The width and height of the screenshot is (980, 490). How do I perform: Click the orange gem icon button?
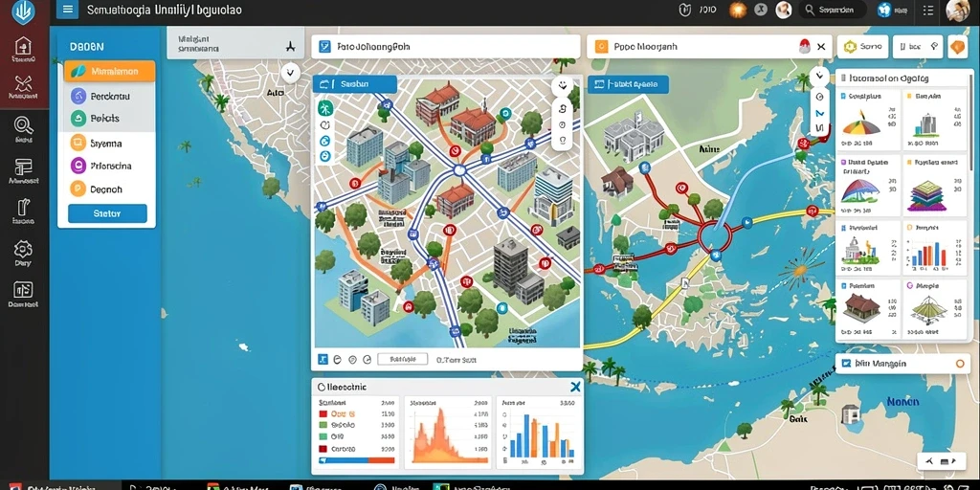pos(957,46)
